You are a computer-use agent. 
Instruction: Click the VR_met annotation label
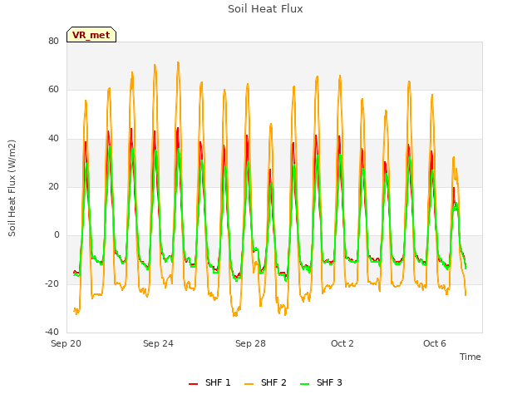91,35
